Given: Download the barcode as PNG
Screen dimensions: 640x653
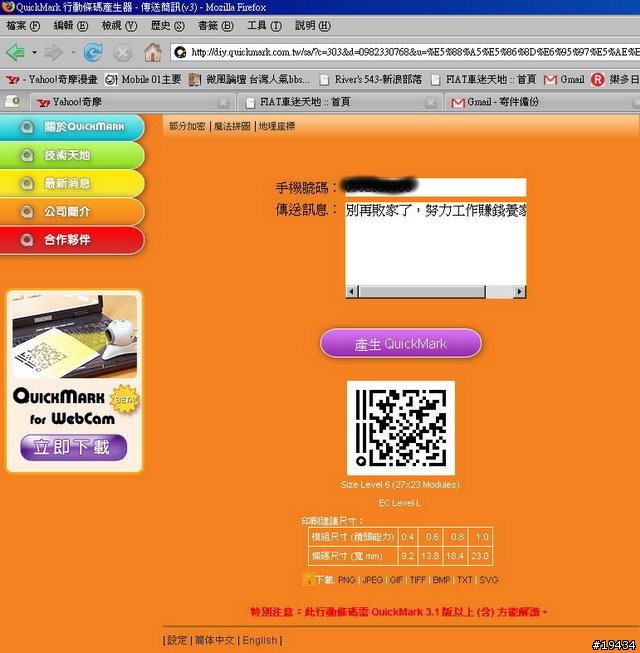Looking at the screenshot, I should point(346,580).
